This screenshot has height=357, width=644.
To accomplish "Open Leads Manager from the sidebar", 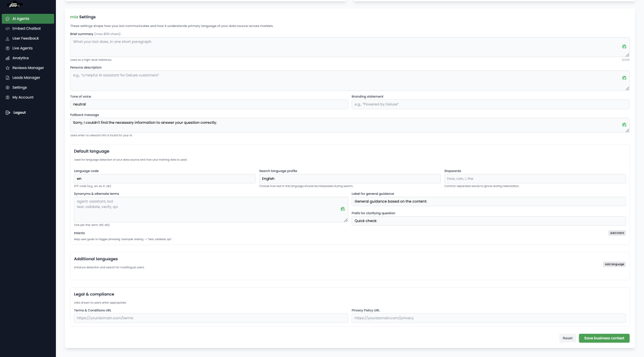I will 26,78.
